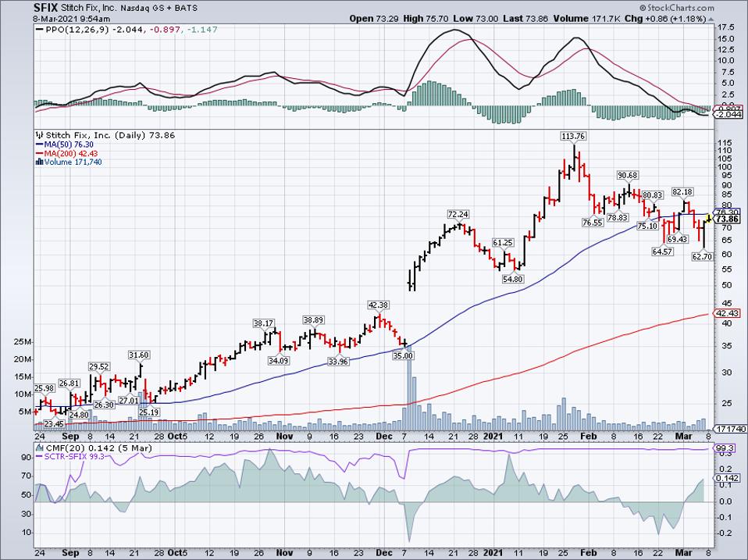Click the volume bars icon before 'Volume 171,740'

pos(40,162)
